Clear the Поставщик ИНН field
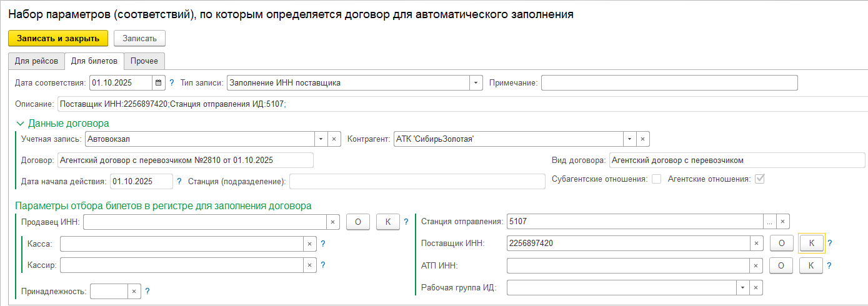 click(x=756, y=243)
